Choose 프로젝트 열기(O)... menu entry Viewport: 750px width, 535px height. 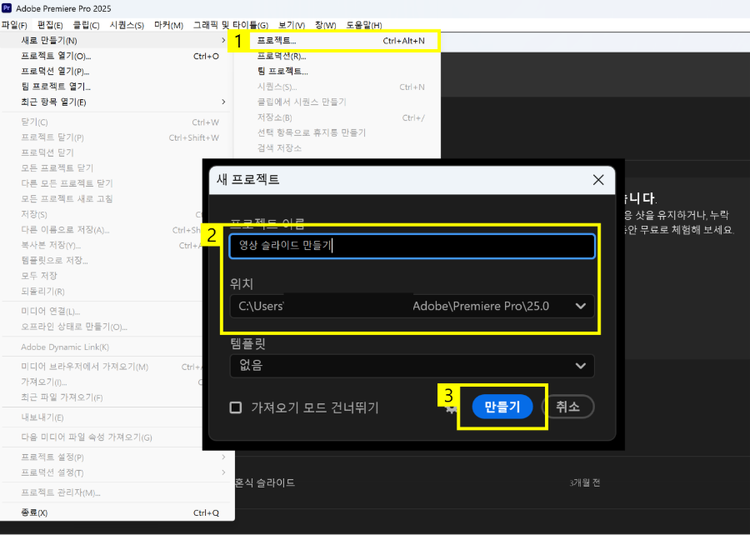[x=117, y=56]
